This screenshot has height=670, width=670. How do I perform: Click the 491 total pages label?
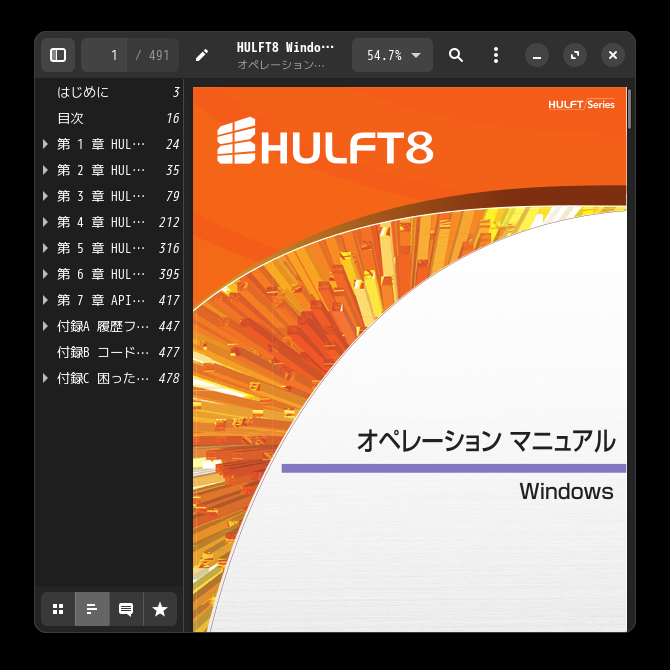tap(159, 55)
